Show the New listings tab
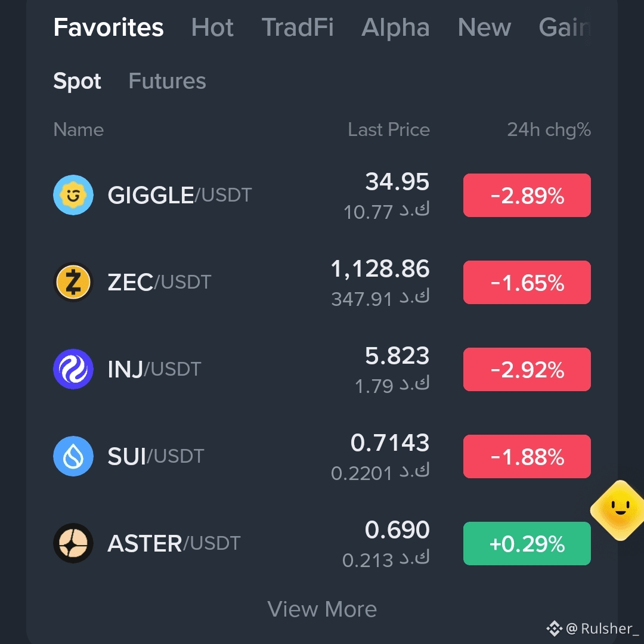The width and height of the screenshot is (644, 644). pyautogui.click(x=484, y=27)
